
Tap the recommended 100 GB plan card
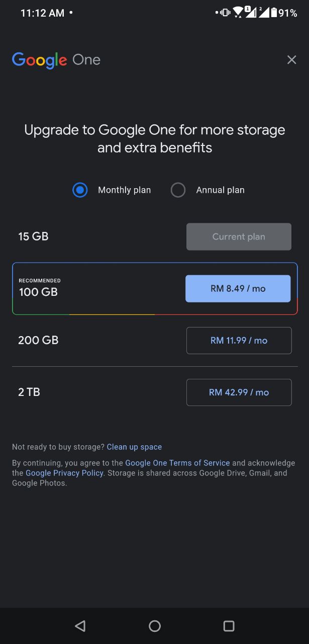tap(155, 289)
